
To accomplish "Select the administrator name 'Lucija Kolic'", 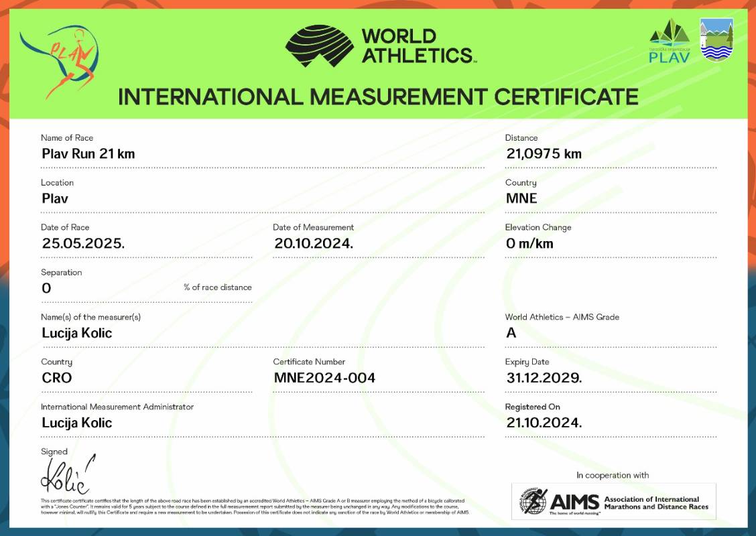I will tap(77, 423).
